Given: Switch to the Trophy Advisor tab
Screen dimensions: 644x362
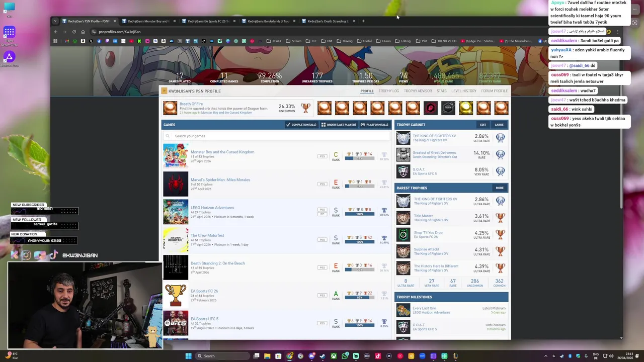Looking at the screenshot, I should pos(418,91).
